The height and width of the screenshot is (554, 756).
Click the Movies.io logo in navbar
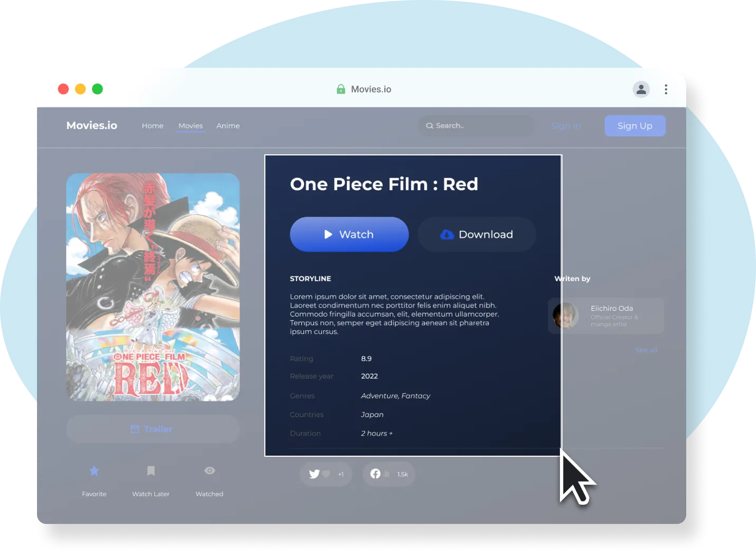pos(92,125)
